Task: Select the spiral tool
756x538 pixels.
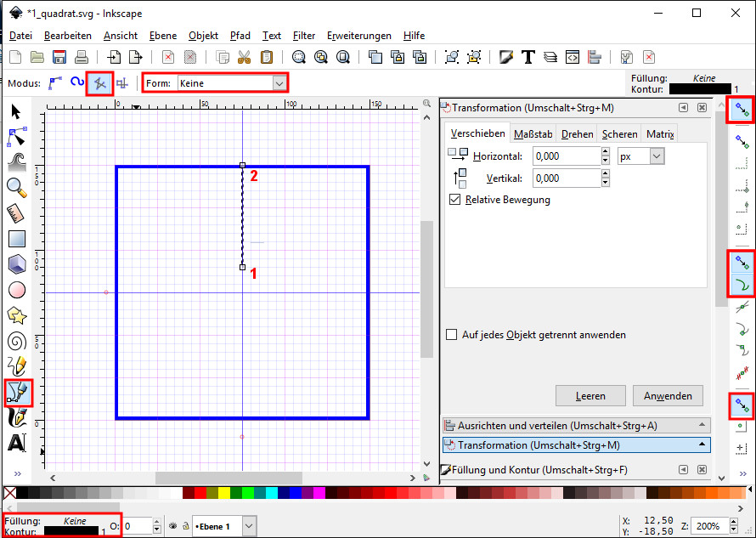Action: (x=17, y=342)
